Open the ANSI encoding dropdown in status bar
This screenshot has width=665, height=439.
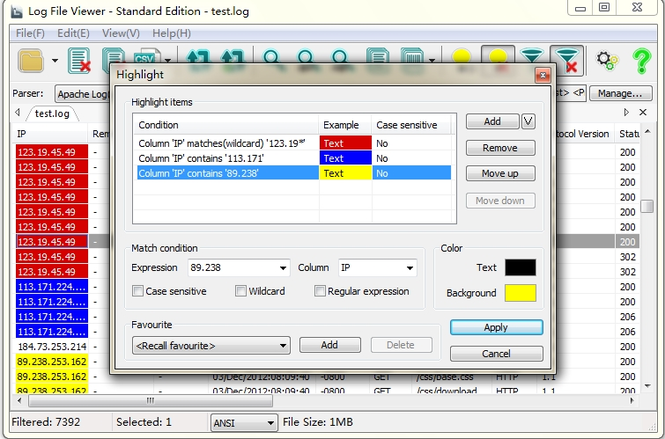pos(244,423)
